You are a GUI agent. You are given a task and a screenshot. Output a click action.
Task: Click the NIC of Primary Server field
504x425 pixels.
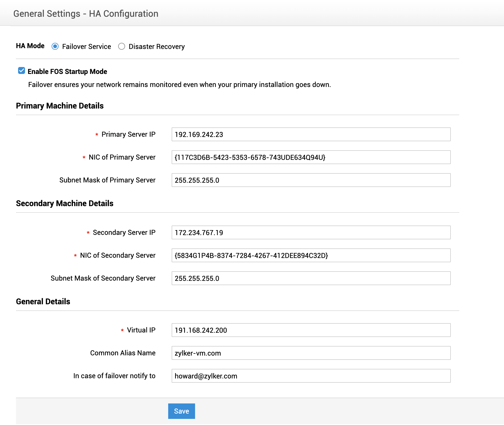click(x=311, y=157)
